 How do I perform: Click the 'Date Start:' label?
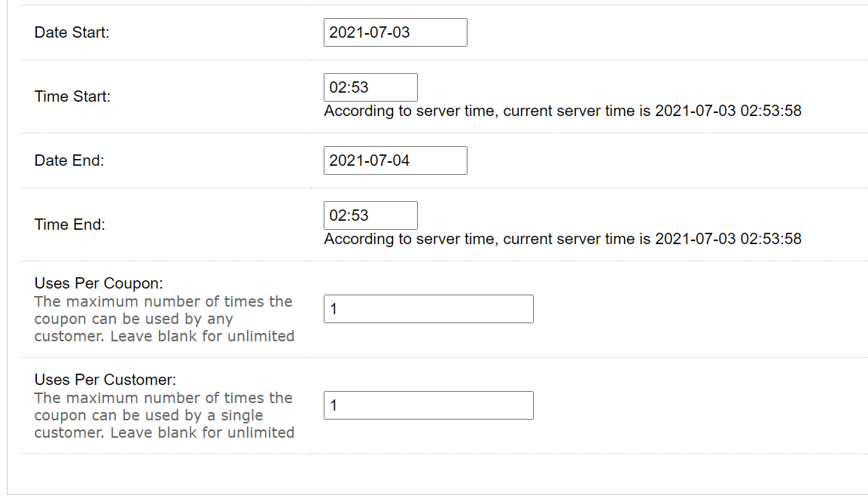click(72, 32)
